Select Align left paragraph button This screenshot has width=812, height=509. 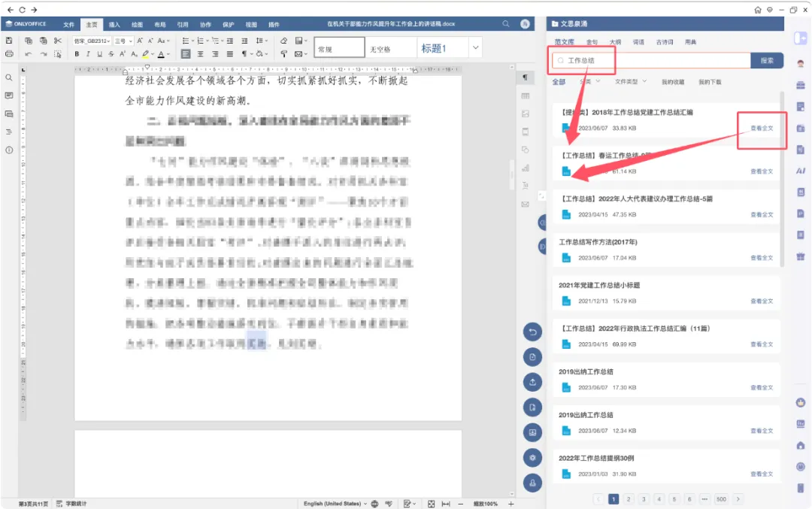[186, 54]
